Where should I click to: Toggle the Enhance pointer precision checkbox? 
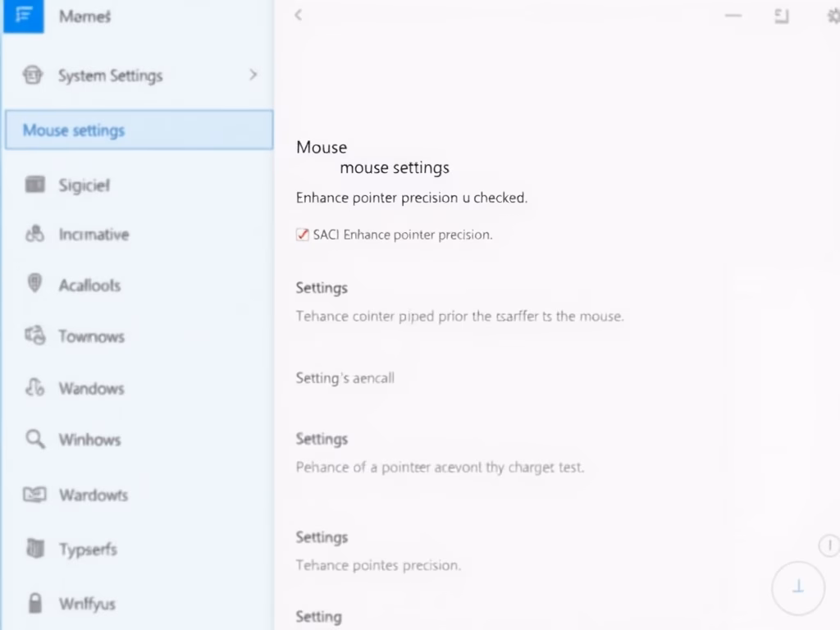[x=302, y=235]
